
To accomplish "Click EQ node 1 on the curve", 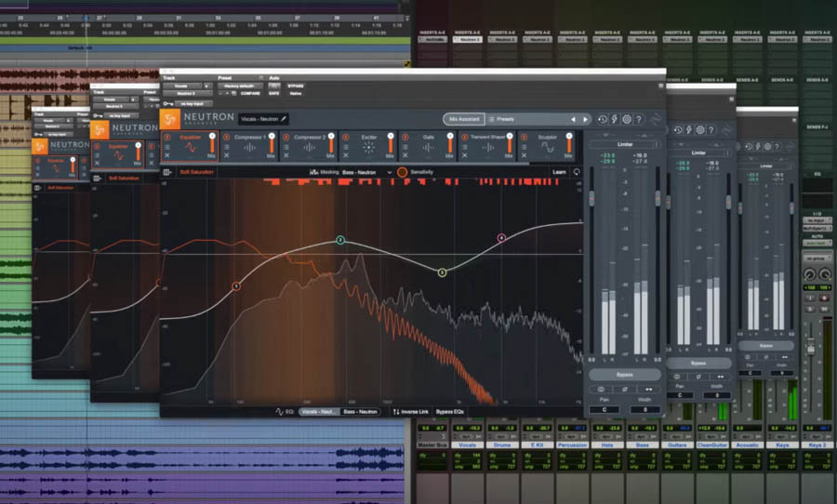I will point(236,286).
